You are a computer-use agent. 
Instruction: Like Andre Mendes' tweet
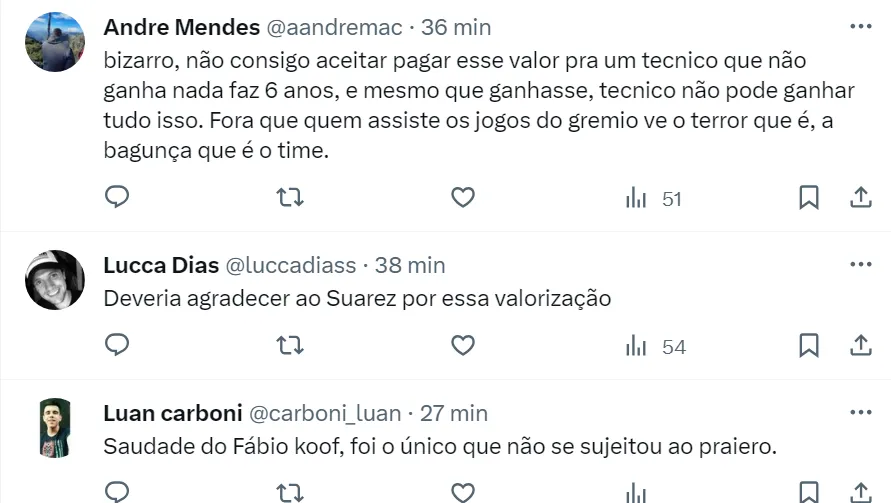462,198
